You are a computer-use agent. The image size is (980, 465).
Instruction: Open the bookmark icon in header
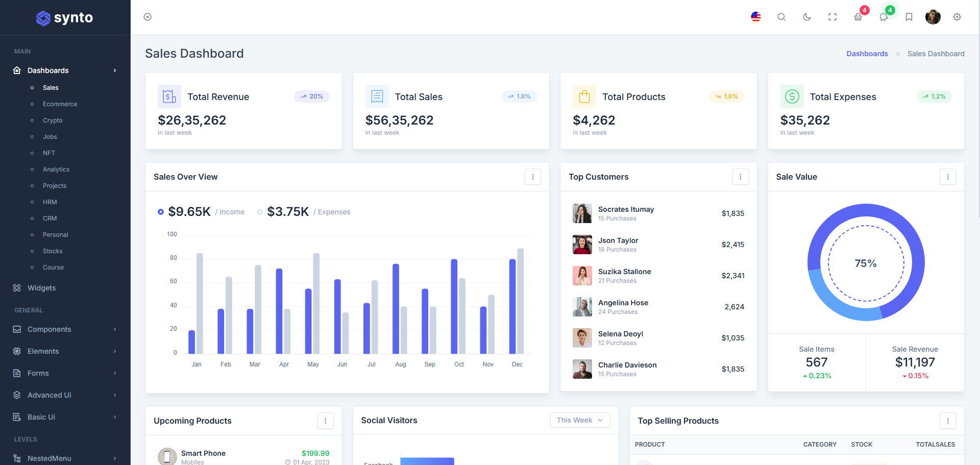click(909, 17)
